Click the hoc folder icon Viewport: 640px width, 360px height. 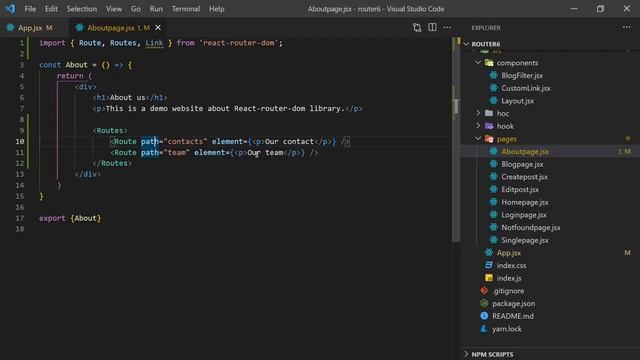point(489,113)
